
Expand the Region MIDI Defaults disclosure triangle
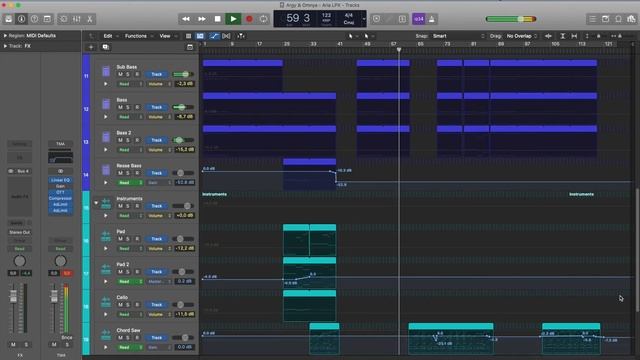(x=5, y=36)
